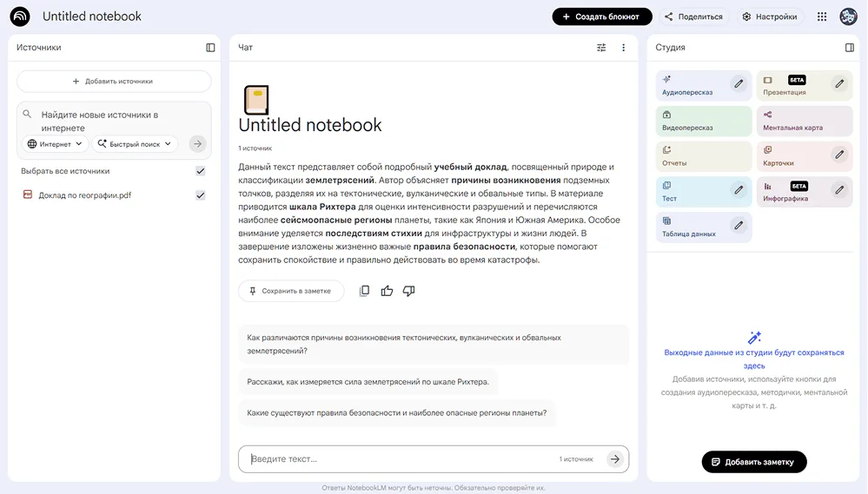Screen dimensions: 868x494
Task: Click the Введите текст chat field
Action: pyautogui.click(x=400, y=458)
